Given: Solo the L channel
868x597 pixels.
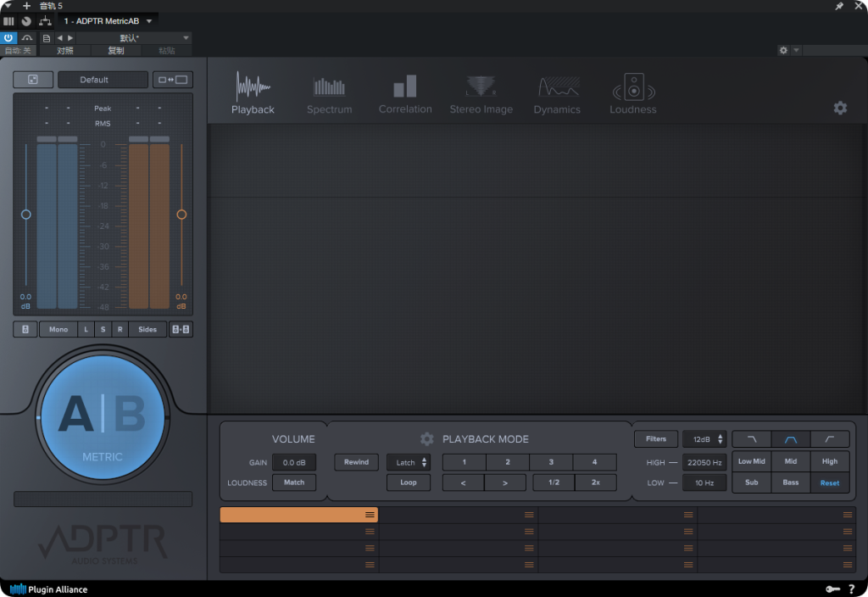Looking at the screenshot, I should click(x=86, y=330).
